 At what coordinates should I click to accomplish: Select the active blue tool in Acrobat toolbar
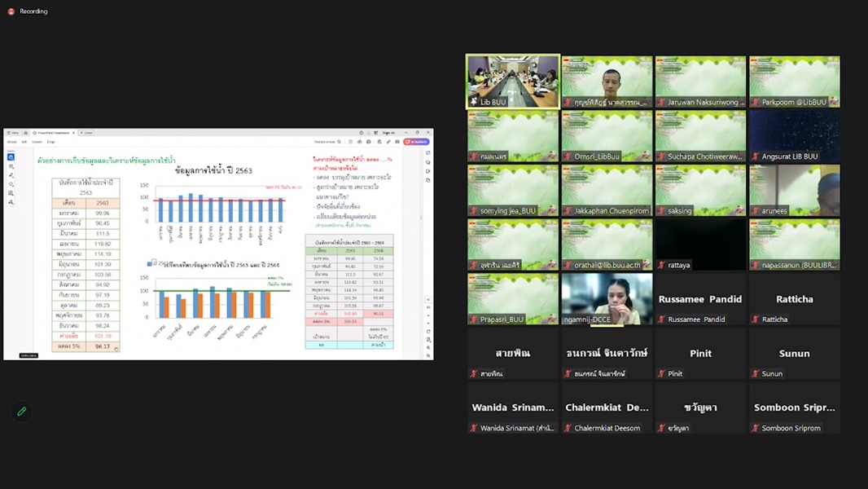pyautogui.click(x=11, y=156)
